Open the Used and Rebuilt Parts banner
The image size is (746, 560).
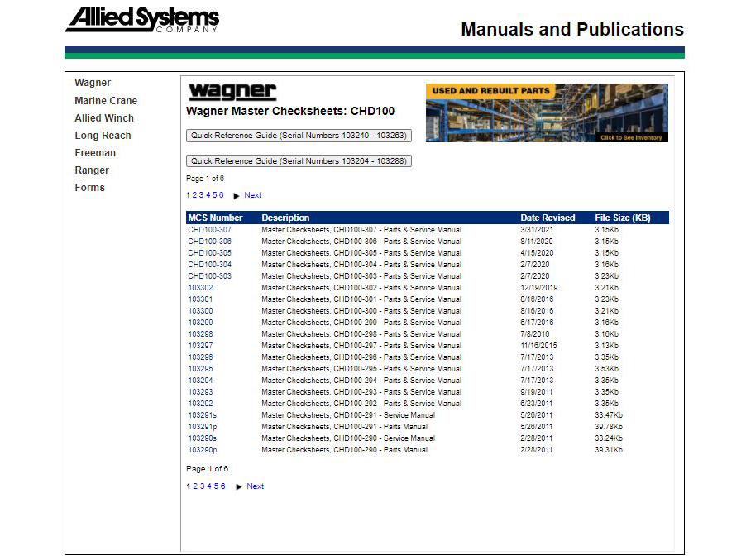547,112
